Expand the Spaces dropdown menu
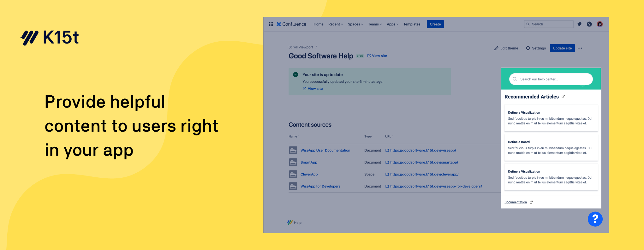 pos(355,24)
